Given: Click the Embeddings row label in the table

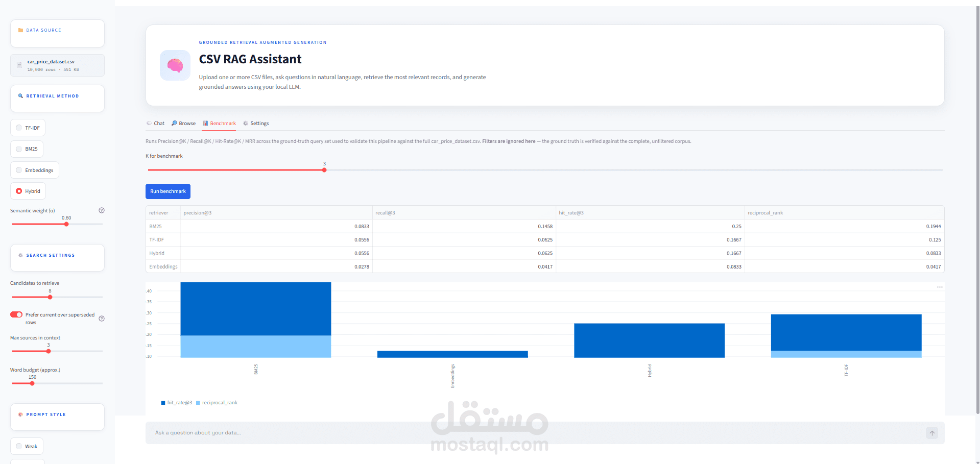Looking at the screenshot, I should tap(163, 266).
